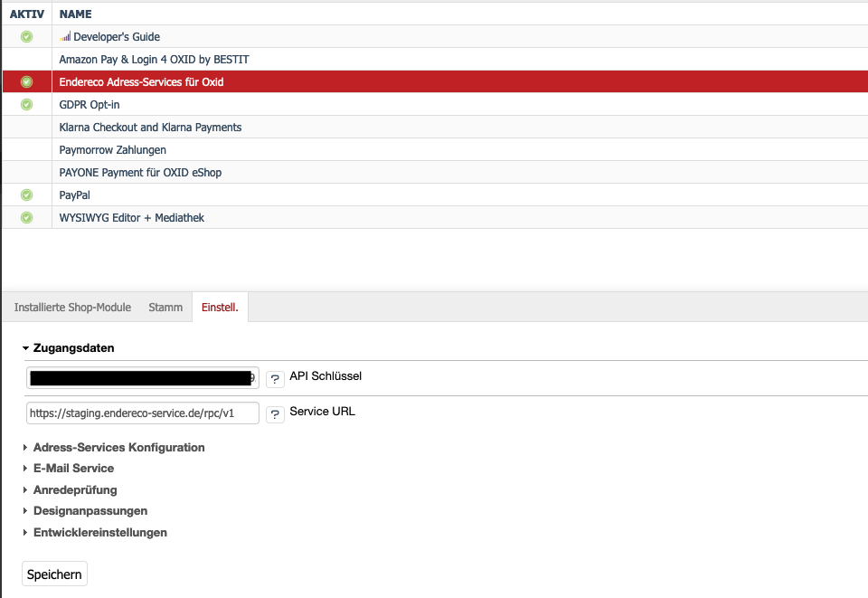
Task: Expand Anredeprüfung section
Action: [x=70, y=490]
